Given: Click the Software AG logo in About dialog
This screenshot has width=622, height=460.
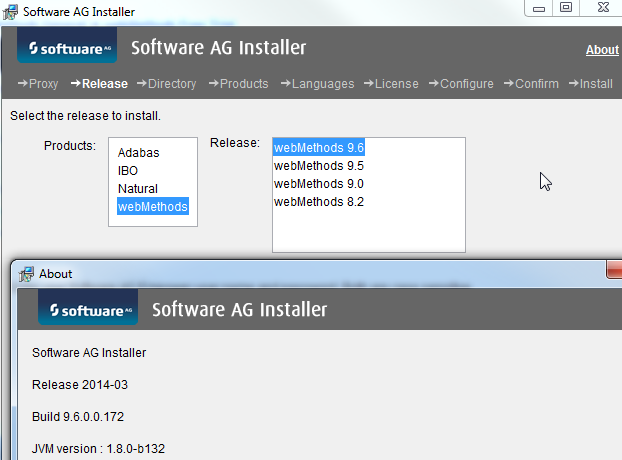Looking at the screenshot, I should [88, 307].
